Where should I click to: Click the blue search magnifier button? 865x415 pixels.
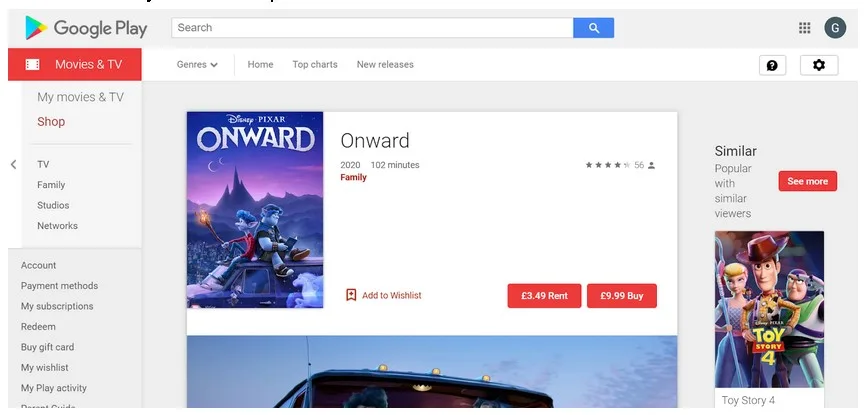point(594,28)
